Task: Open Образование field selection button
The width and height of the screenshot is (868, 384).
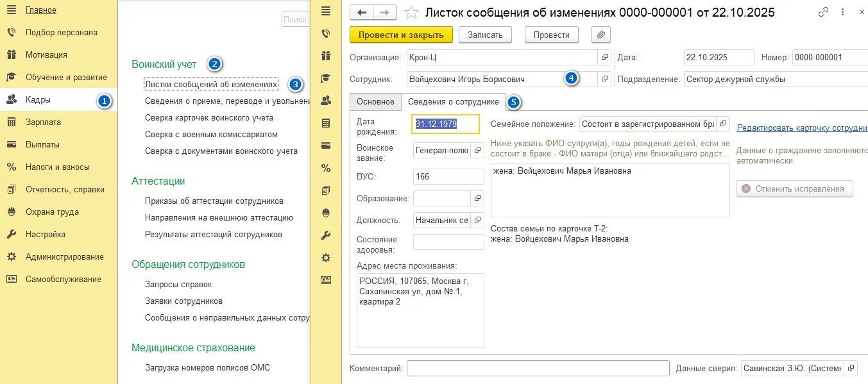Action: pos(478,198)
